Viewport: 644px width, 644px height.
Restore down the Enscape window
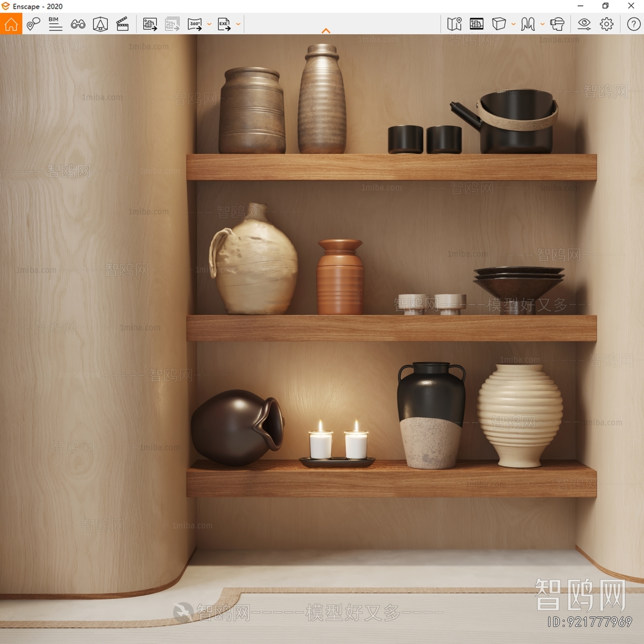click(605, 6)
